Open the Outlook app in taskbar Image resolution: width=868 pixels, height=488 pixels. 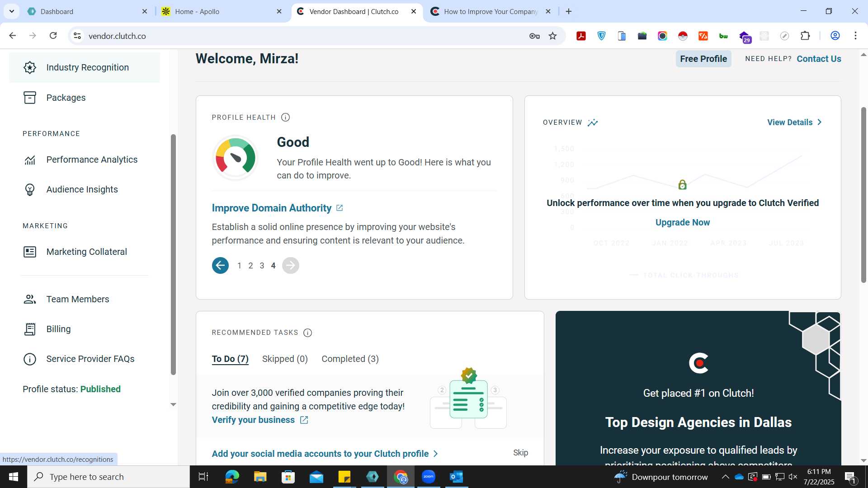(457, 477)
